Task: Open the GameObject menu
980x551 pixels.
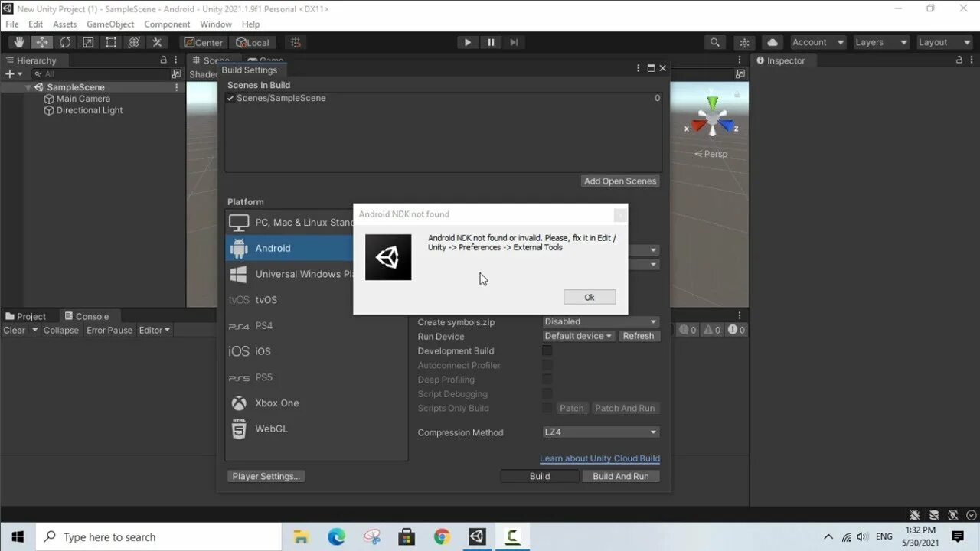Action: pyautogui.click(x=110, y=24)
